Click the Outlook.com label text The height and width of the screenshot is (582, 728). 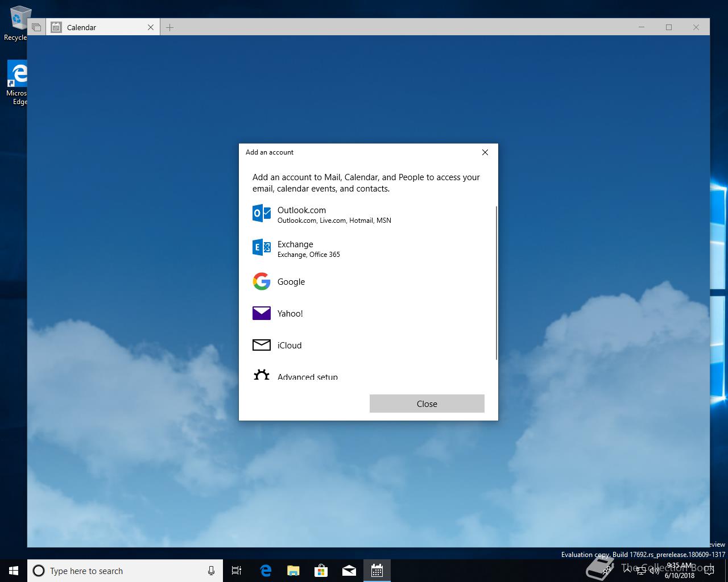(x=301, y=210)
